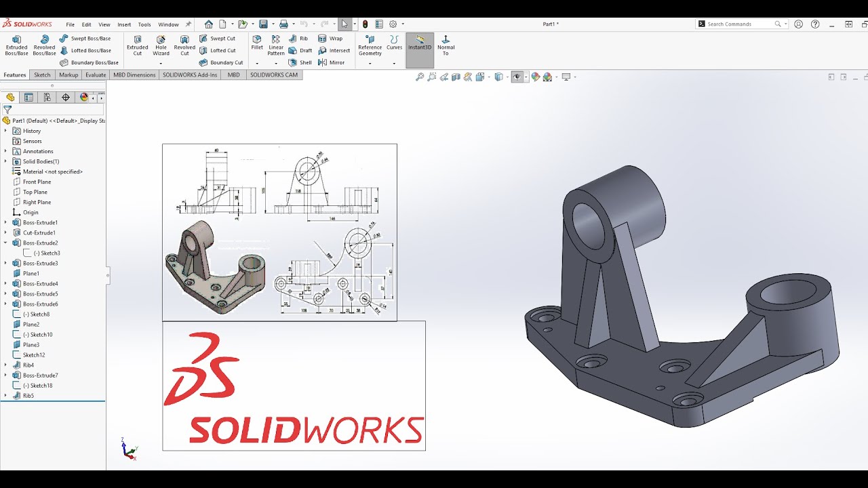Open the Hole Wizard dropdown arrow
The height and width of the screenshot is (488, 868).
(161, 63)
